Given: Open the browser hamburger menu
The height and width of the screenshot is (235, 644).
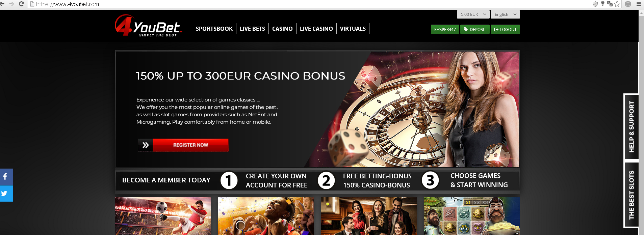Looking at the screenshot, I should [x=639, y=4].
